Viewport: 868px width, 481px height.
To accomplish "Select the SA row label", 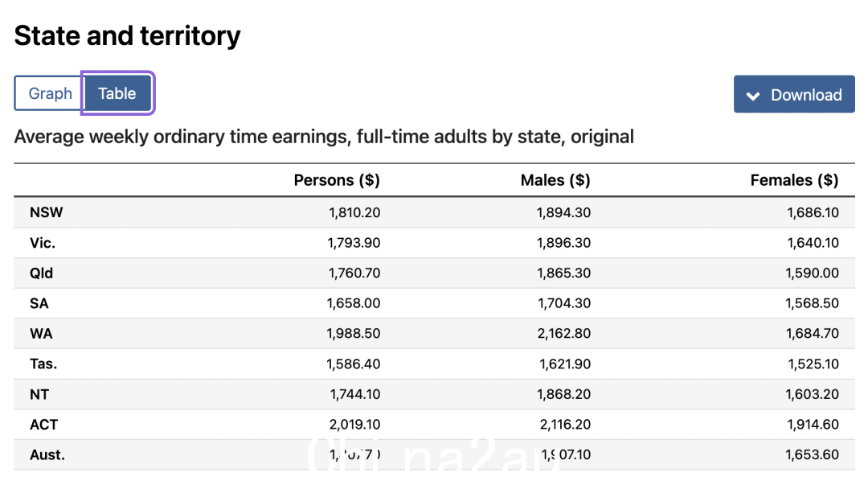I will coord(39,303).
